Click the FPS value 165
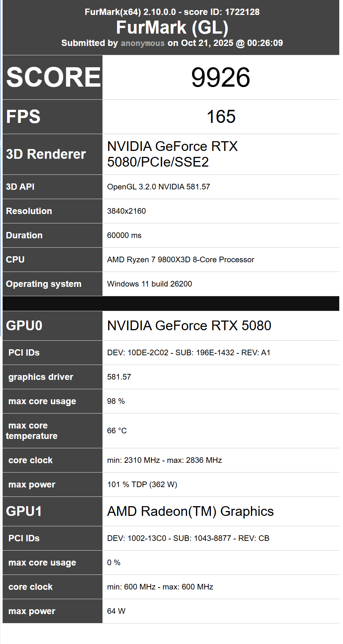Screen dimensions: 343x644 (x=221, y=117)
